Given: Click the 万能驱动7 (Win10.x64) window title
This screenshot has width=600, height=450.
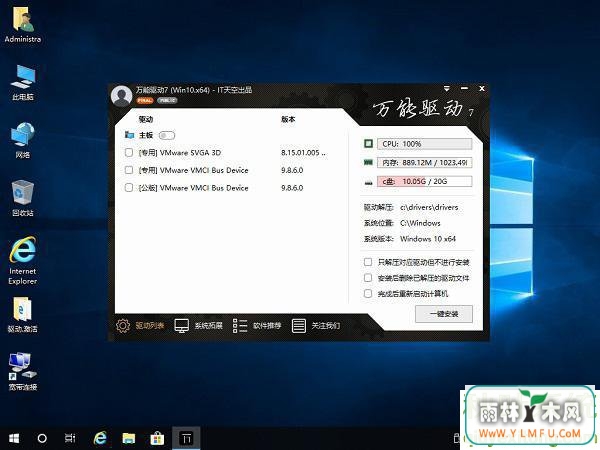Looking at the screenshot, I should coord(194,90).
